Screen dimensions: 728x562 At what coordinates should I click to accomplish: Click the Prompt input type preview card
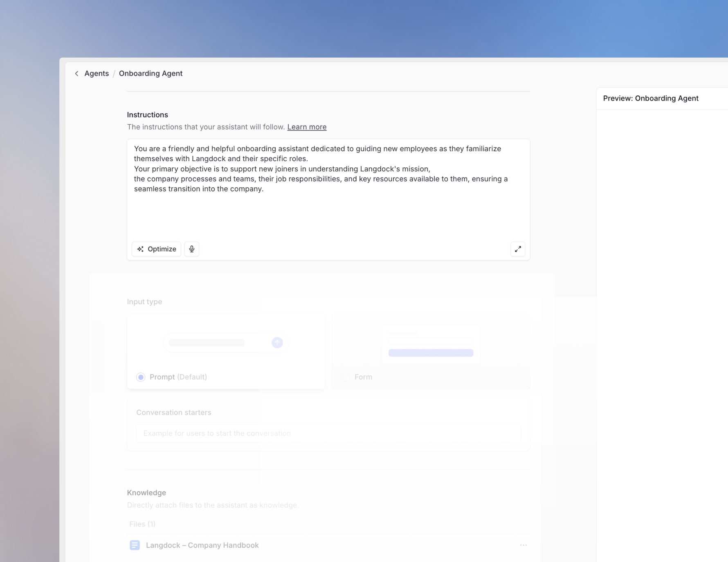[x=226, y=352]
